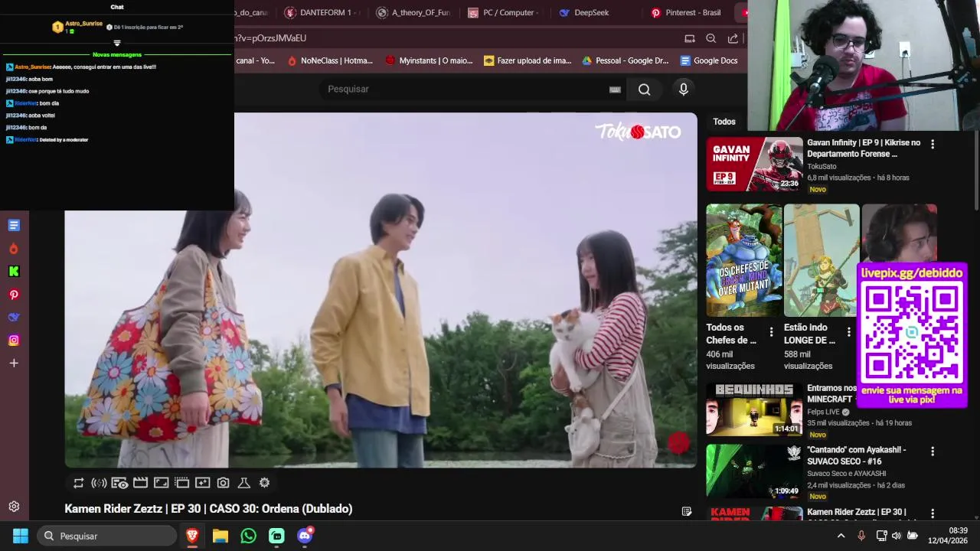The width and height of the screenshot is (980, 551).
Task: Toggle the volume boost waveform icon under player
Action: (99, 483)
